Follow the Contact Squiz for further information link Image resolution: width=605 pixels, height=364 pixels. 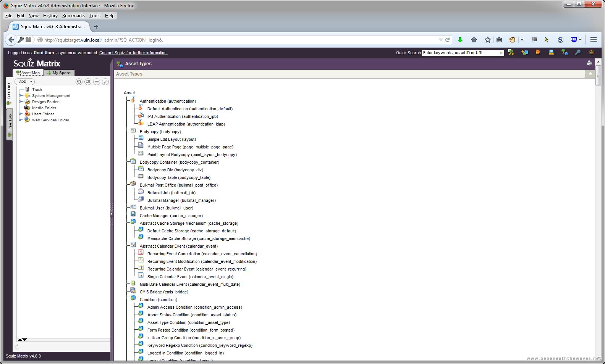click(x=133, y=53)
